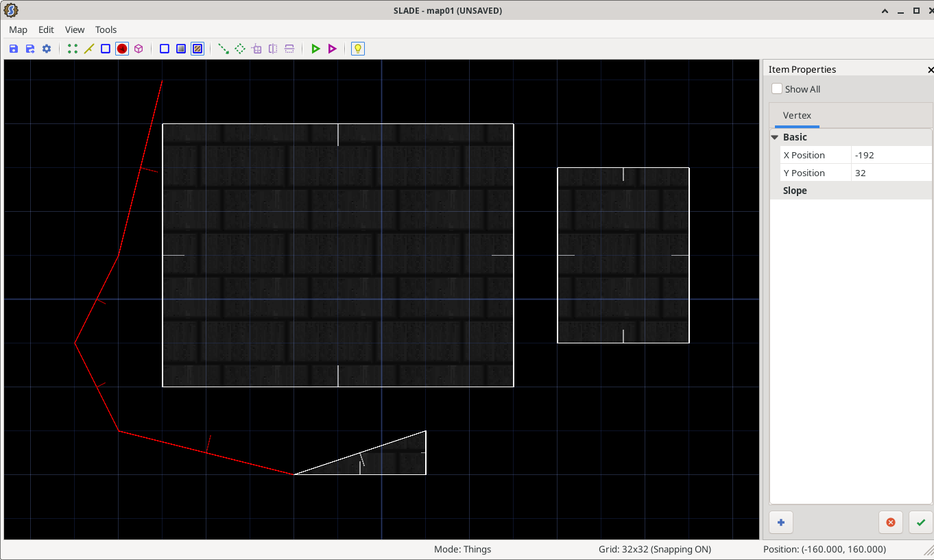Toggle the lightbulb icon in toolbar

pos(358,49)
